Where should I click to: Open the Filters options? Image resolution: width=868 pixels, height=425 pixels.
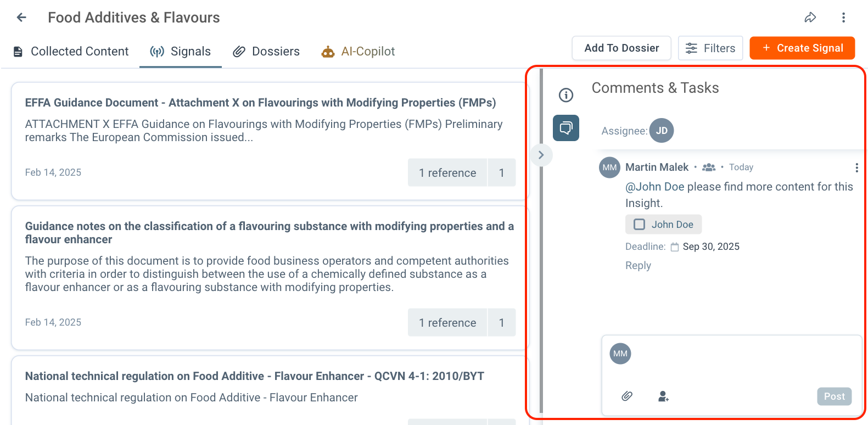(x=710, y=48)
